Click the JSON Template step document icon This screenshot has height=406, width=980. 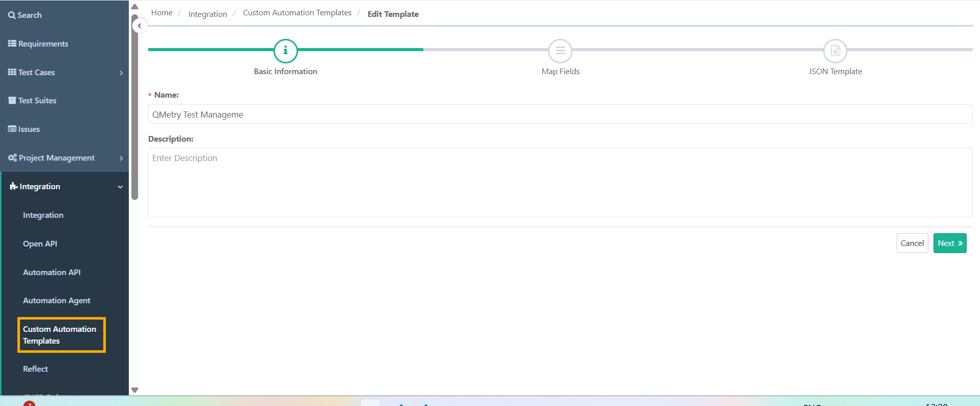click(x=835, y=51)
